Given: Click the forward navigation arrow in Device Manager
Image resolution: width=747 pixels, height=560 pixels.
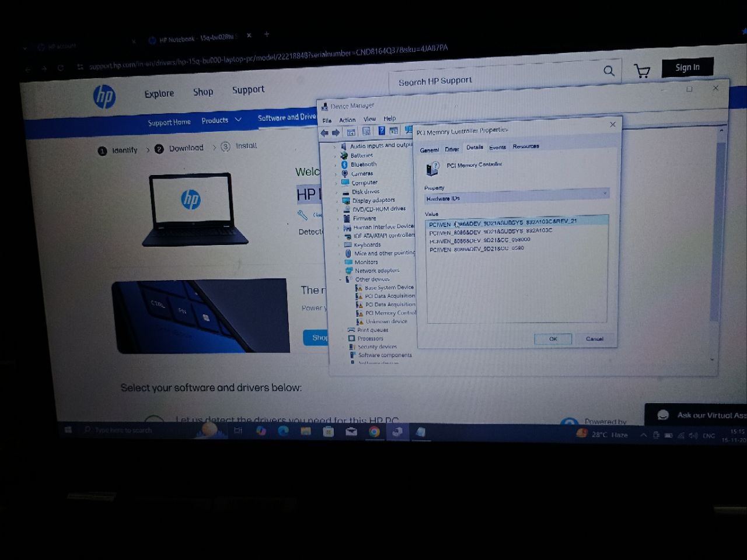Looking at the screenshot, I should (x=336, y=132).
